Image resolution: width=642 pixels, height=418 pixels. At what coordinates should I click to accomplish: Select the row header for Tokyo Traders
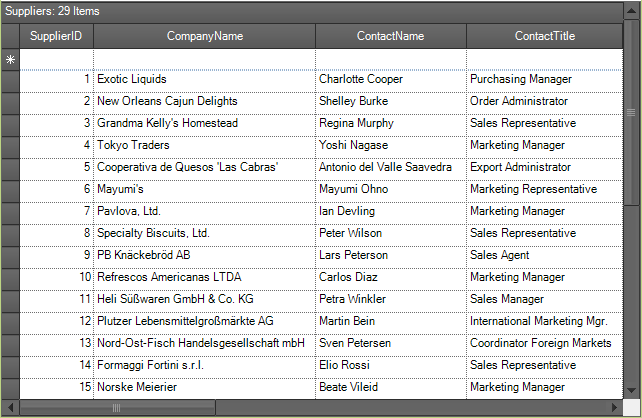(x=10, y=147)
